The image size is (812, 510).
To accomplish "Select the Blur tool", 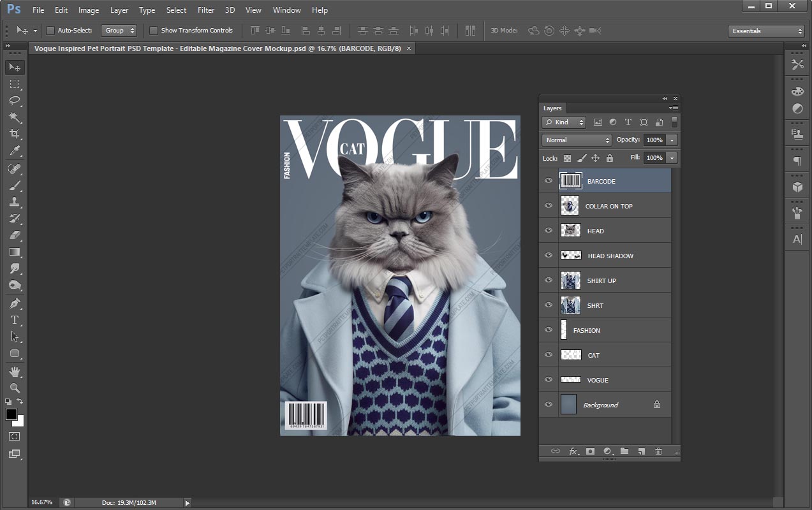I will click(x=14, y=268).
